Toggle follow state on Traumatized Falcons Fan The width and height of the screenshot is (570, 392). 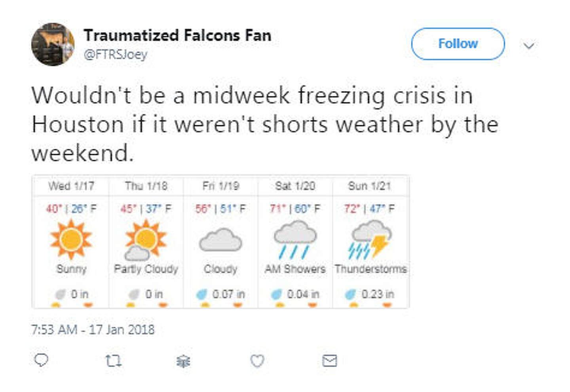(x=457, y=44)
